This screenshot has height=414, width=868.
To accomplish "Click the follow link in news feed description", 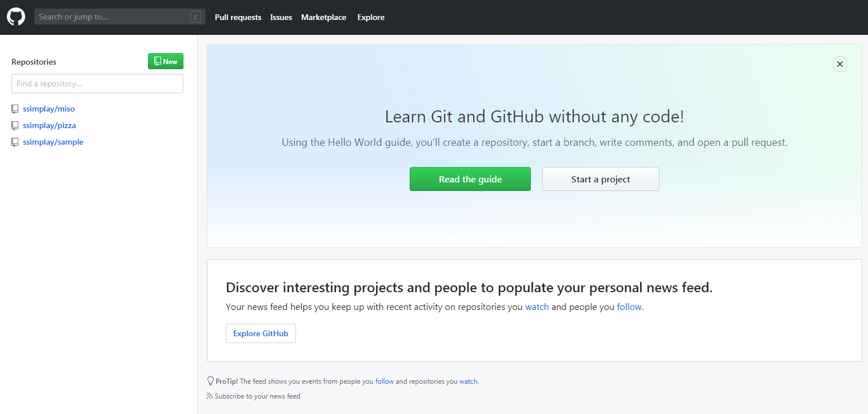I will point(629,306).
